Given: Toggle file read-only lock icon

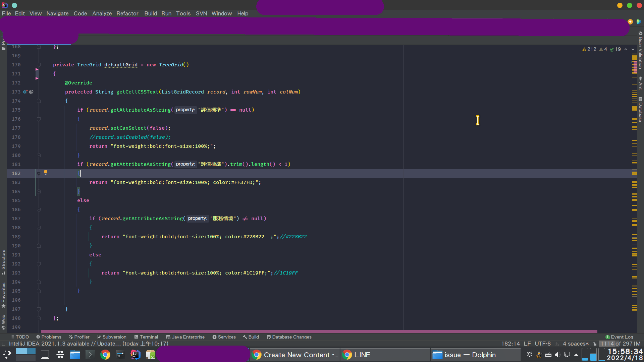Looking at the screenshot, I should [x=594, y=344].
